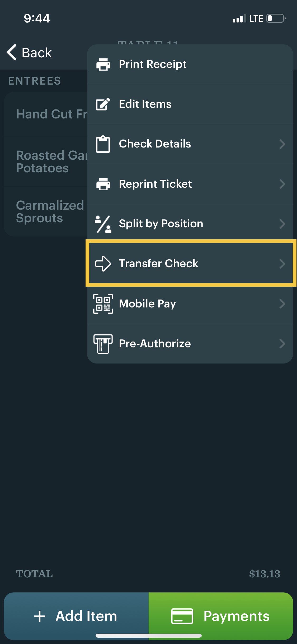Image resolution: width=297 pixels, height=644 pixels.
Task: Expand Check Details via its chevron
Action: point(282,144)
